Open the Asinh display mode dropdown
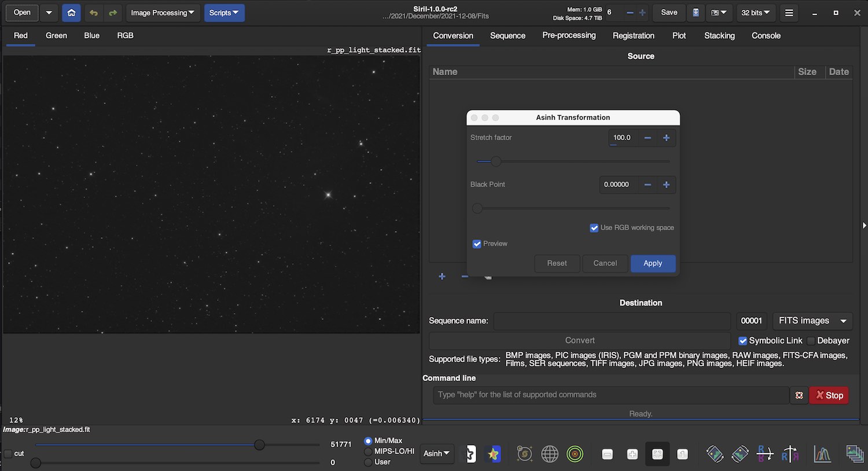 (x=436, y=454)
